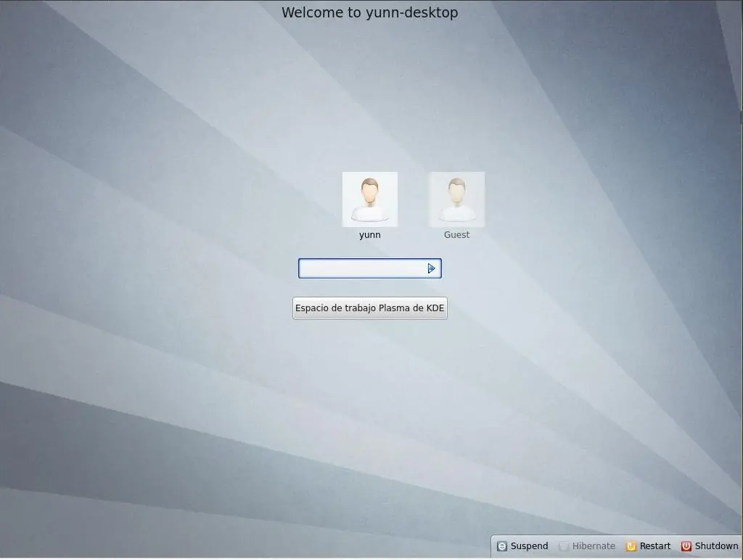
Task: Click the Hibernate button
Action: click(587, 545)
